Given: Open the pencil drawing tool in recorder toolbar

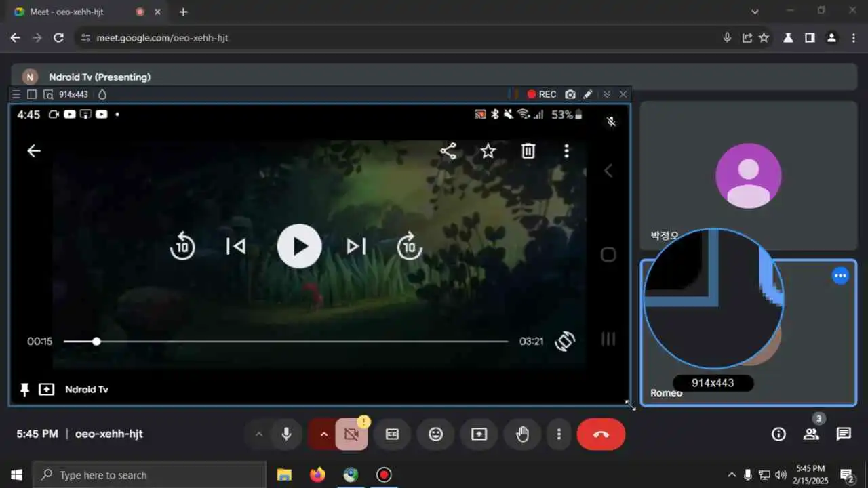Looking at the screenshot, I should (588, 94).
